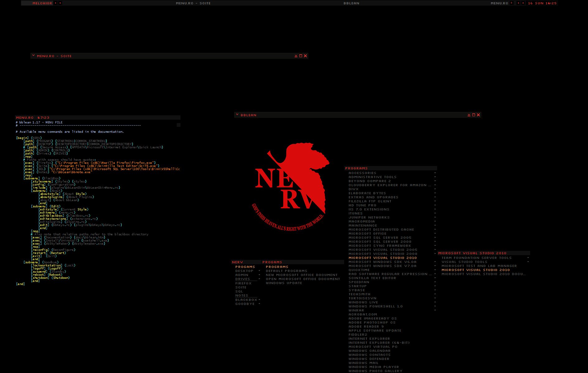Click the [lockworkstation] (Lock) line in editor
Image resolution: width=588 pixels, height=373 pixels.
[x=53, y=265]
